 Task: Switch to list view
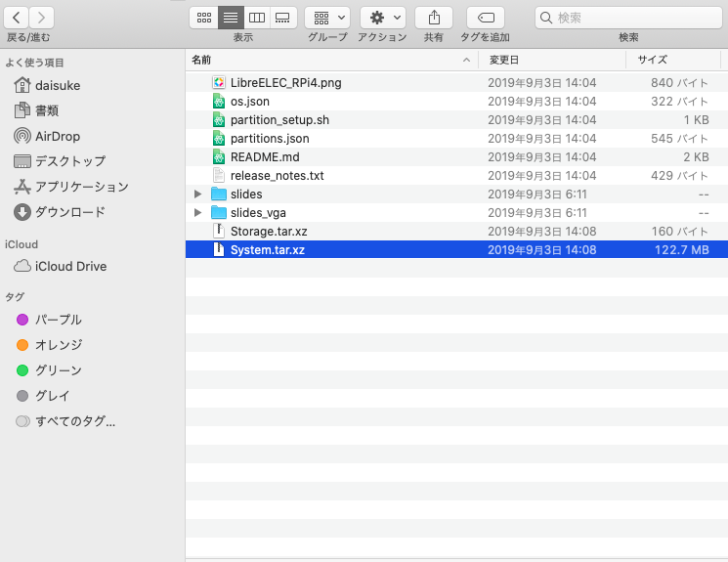231,18
